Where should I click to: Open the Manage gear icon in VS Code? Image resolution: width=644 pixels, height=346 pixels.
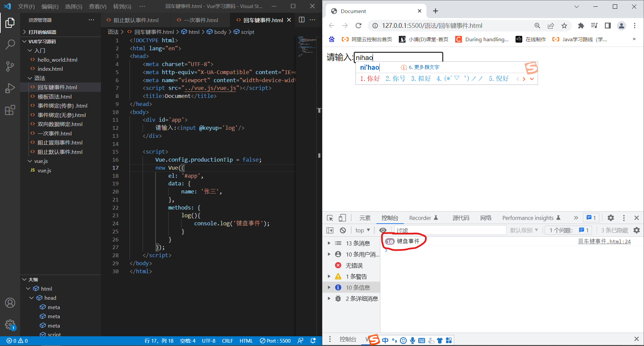click(x=10, y=325)
